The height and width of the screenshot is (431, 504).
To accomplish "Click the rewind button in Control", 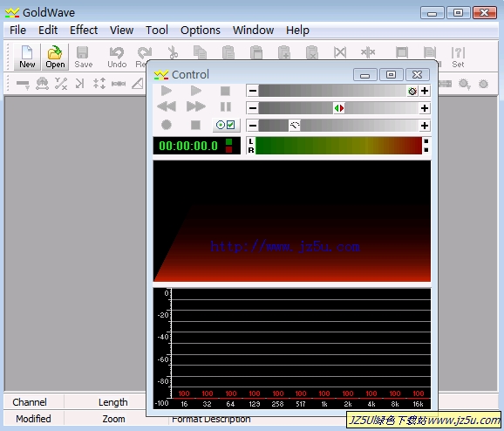I will pos(167,106).
